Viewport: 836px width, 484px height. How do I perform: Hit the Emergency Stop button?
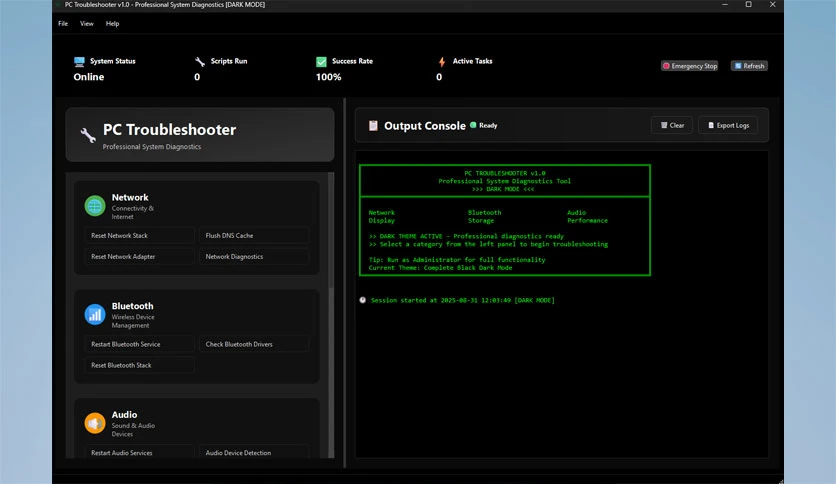click(x=689, y=66)
